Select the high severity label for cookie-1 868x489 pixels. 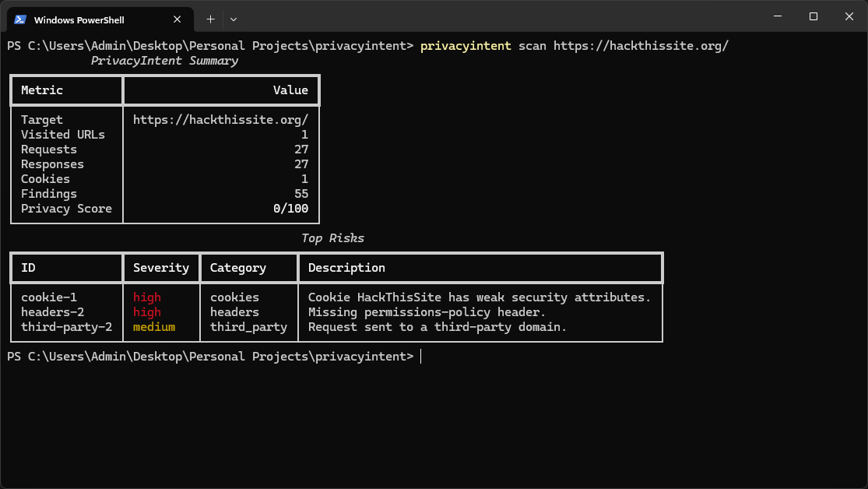point(147,297)
